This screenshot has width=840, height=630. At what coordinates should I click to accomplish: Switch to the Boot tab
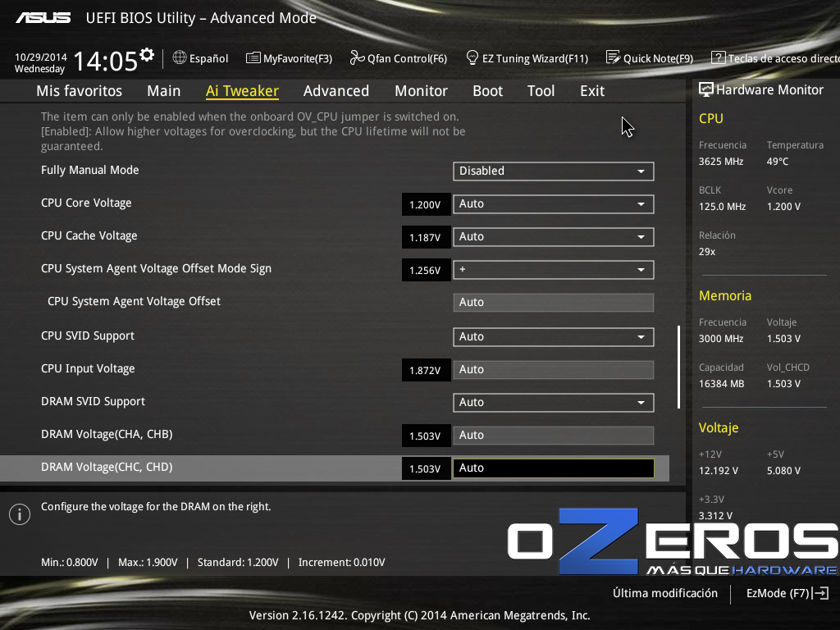487,91
